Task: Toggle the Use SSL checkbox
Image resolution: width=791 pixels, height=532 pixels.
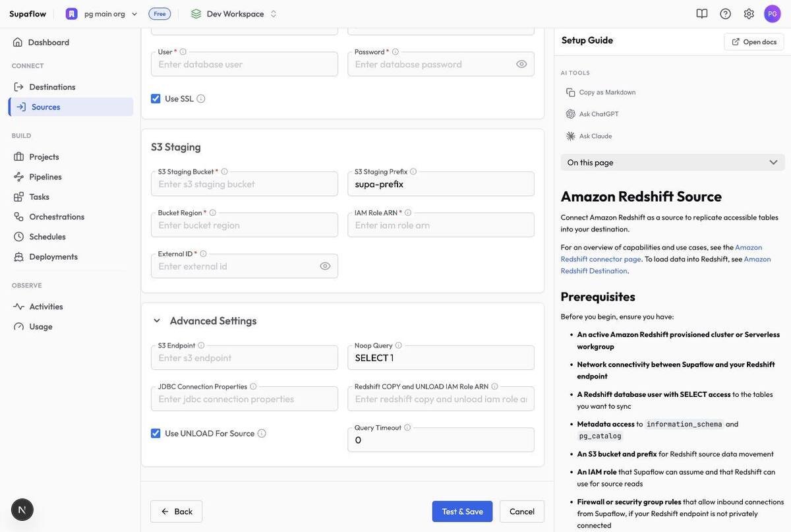Action: pyautogui.click(x=156, y=99)
